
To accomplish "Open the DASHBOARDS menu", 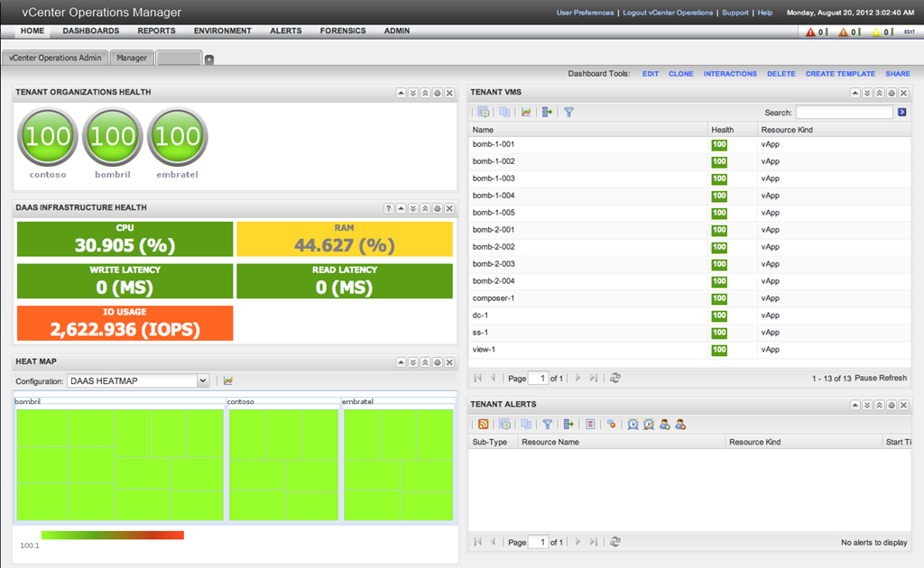I will [91, 31].
